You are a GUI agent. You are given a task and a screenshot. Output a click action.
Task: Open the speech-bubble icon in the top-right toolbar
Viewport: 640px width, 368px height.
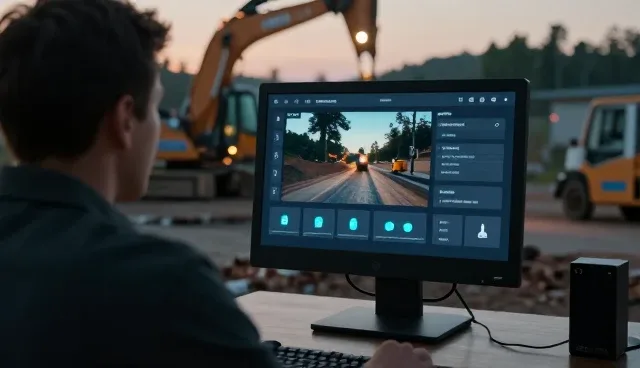493,100
